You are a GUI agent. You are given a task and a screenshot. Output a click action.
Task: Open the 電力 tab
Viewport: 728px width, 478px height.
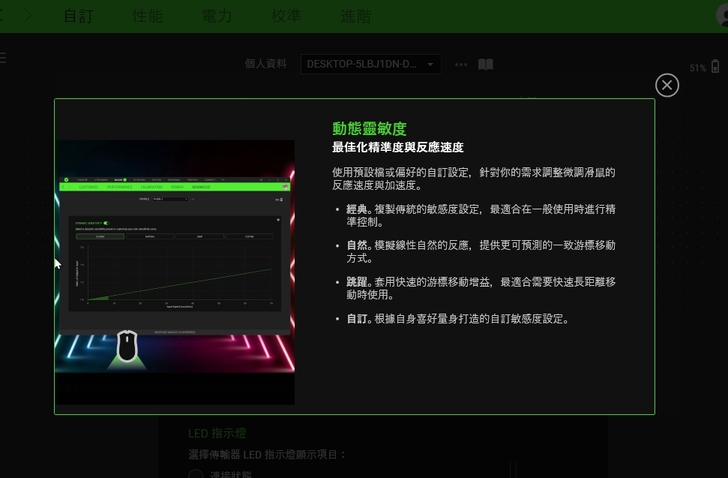click(x=216, y=16)
